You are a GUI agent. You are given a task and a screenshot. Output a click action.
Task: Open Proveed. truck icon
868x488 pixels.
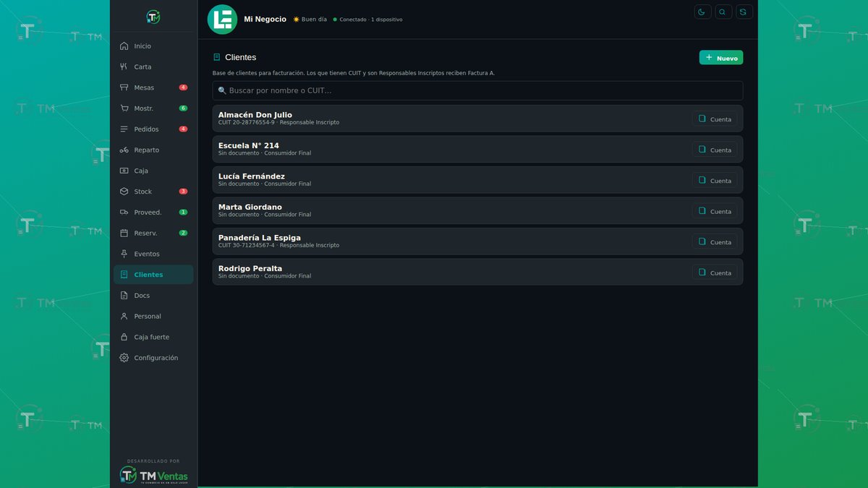[x=124, y=213]
